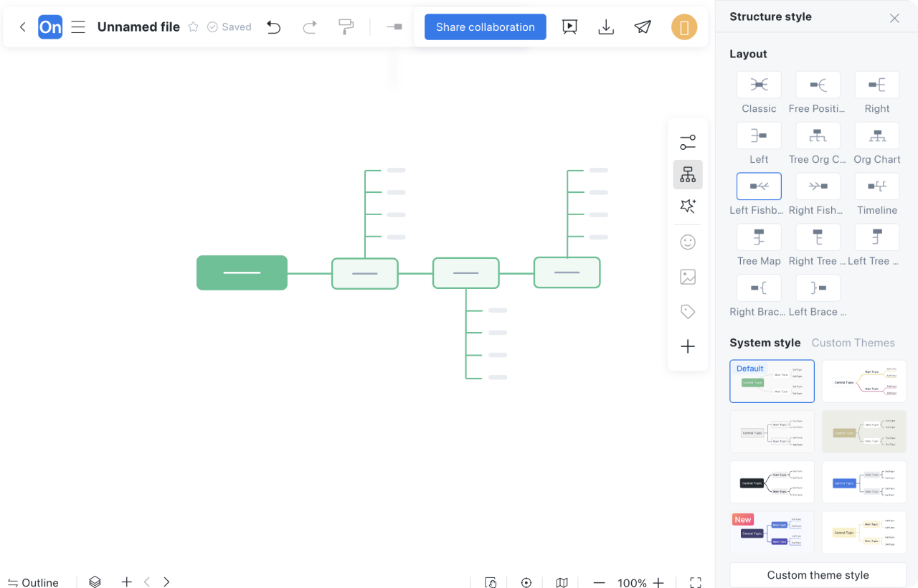Toggle the Outline view
Viewport: 918px width, 588px height.
coord(33,582)
